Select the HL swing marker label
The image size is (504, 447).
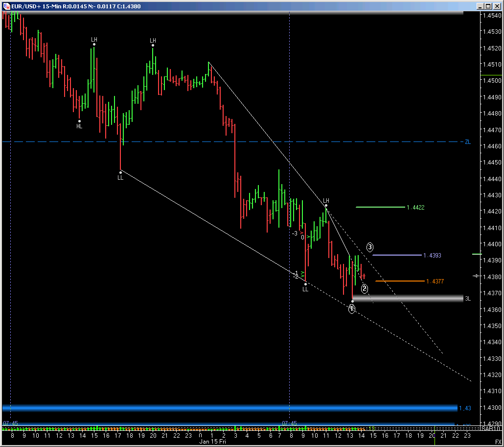point(79,126)
